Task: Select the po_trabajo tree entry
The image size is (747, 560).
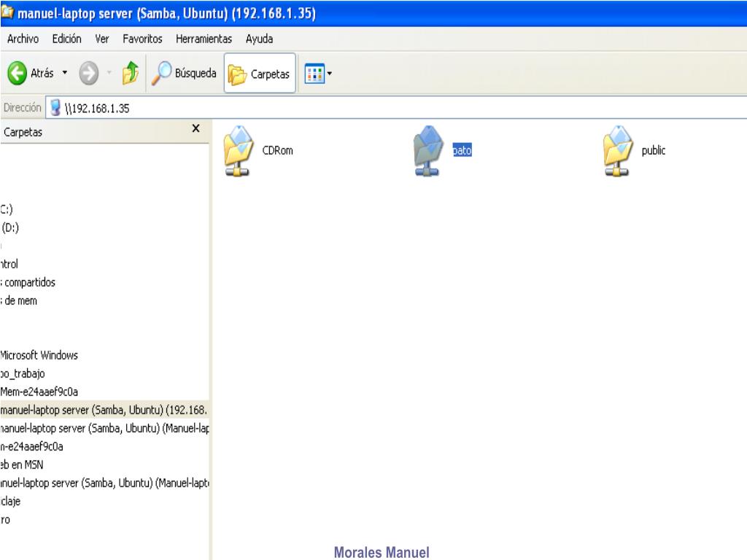Action: click(23, 373)
